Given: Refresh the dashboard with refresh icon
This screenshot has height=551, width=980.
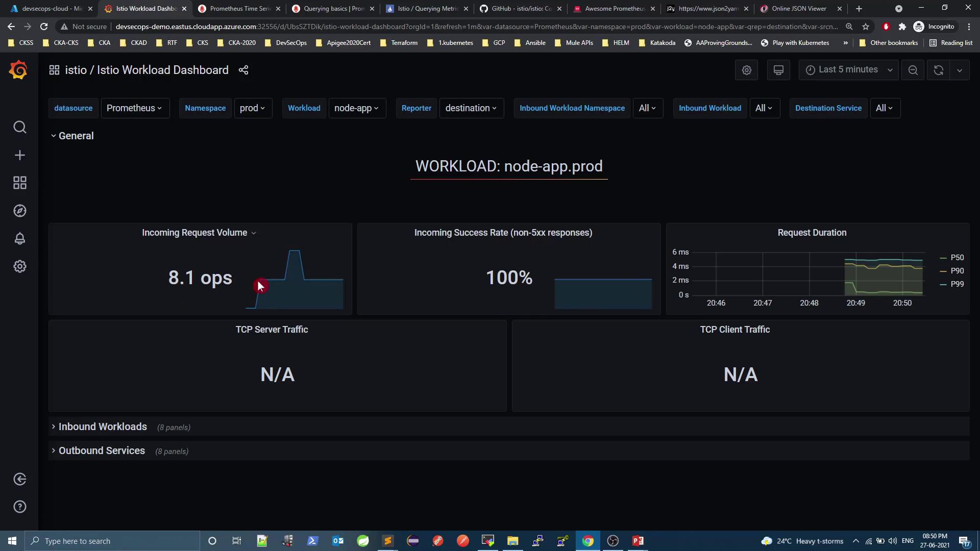Looking at the screenshot, I should 938,70.
